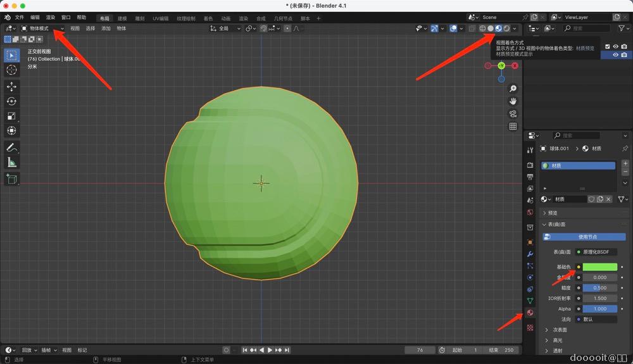633x364 pixels.
Task: Click the Add Cube tool icon
Action: pos(11,179)
